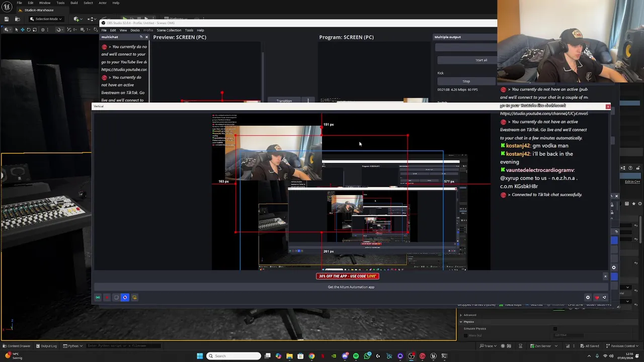
Task: Save the current level with the floppy icon
Action: pos(7,19)
